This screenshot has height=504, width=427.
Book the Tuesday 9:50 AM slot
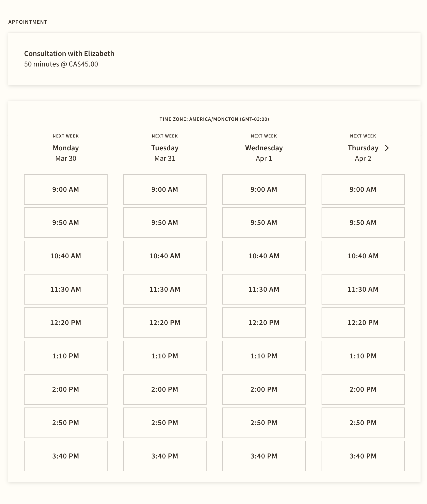pyautogui.click(x=165, y=223)
